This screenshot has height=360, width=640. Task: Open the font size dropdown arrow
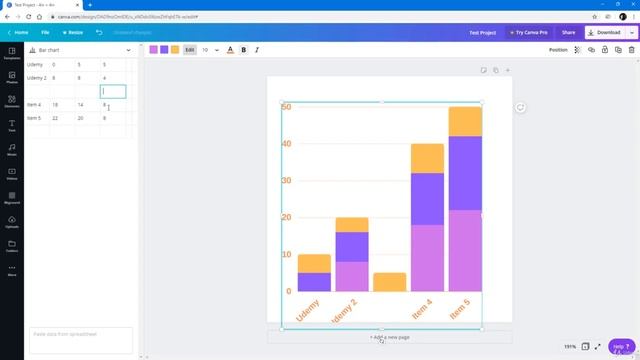pos(217,50)
